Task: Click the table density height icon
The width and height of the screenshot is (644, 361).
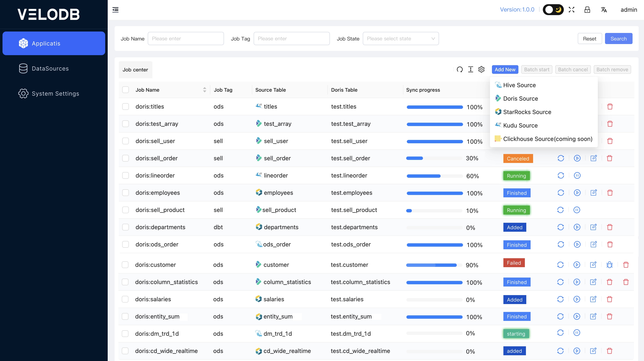Action: (x=470, y=69)
